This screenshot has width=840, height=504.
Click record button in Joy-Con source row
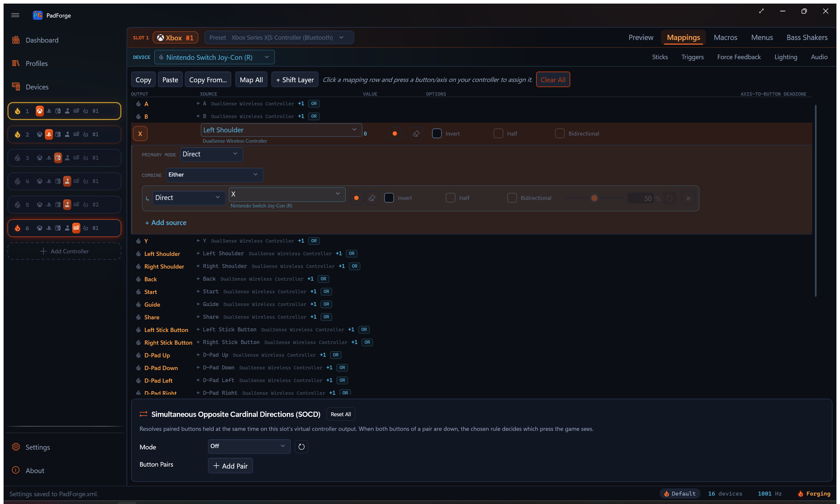click(357, 198)
